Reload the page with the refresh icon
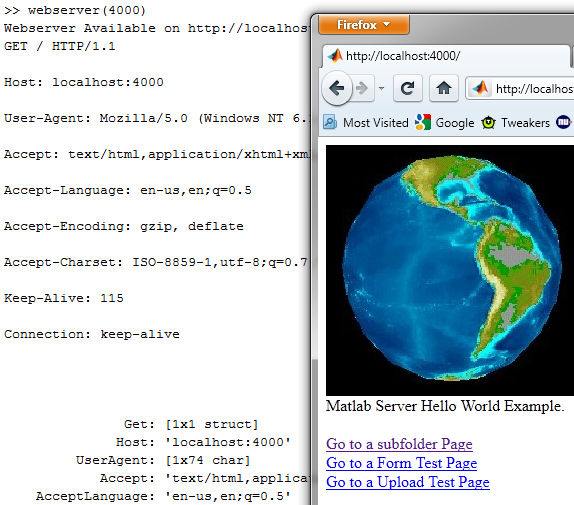This screenshot has width=574, height=505. pyautogui.click(x=407, y=88)
